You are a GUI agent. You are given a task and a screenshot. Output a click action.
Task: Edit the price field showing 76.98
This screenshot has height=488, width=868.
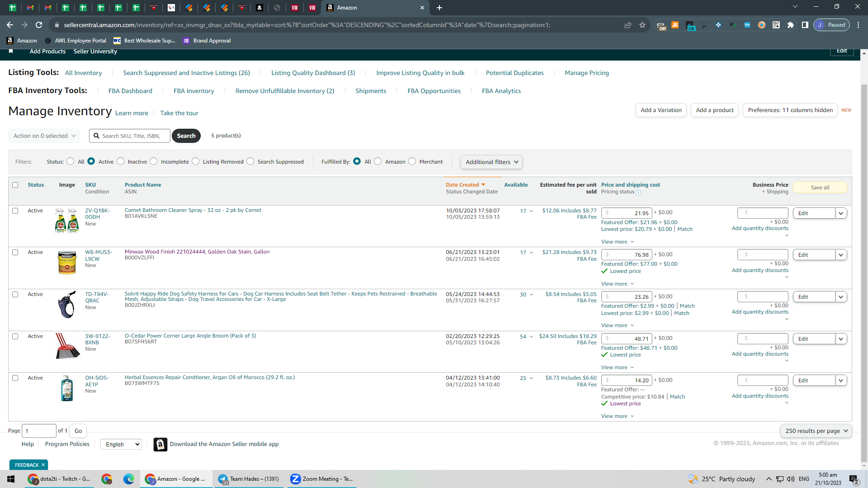(627, 255)
